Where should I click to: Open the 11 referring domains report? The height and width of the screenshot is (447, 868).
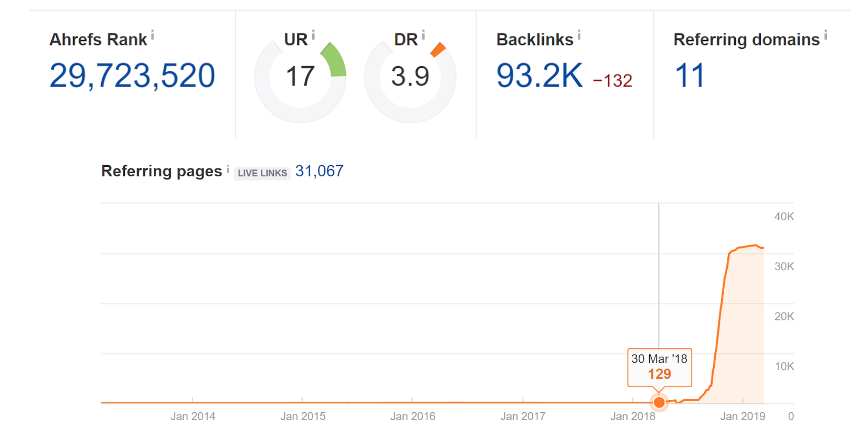(690, 76)
